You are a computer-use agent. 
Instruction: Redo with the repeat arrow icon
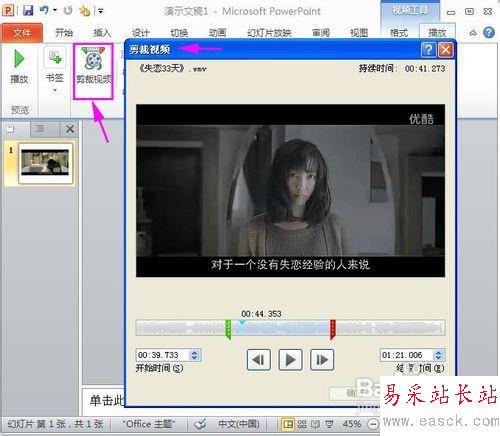pyautogui.click(x=68, y=11)
